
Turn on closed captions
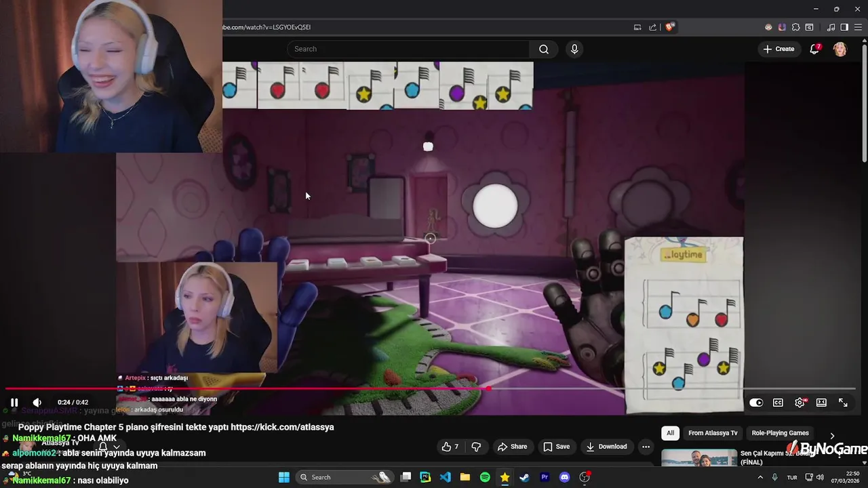coord(778,403)
